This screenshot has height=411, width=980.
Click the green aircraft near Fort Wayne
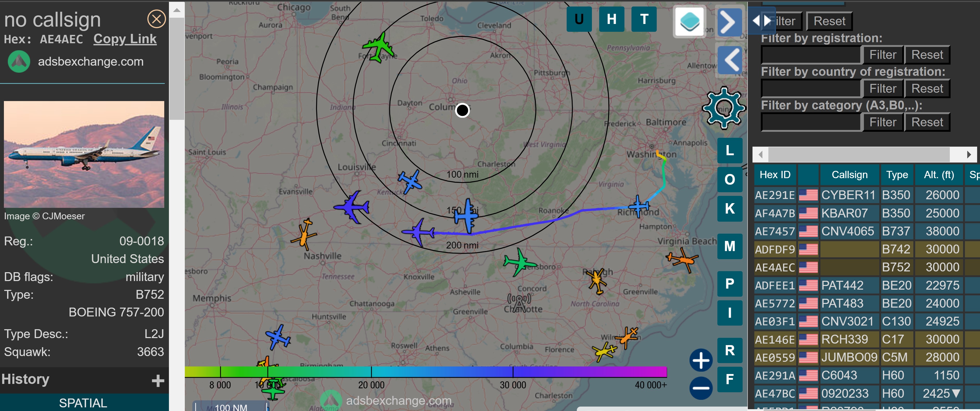tap(379, 48)
